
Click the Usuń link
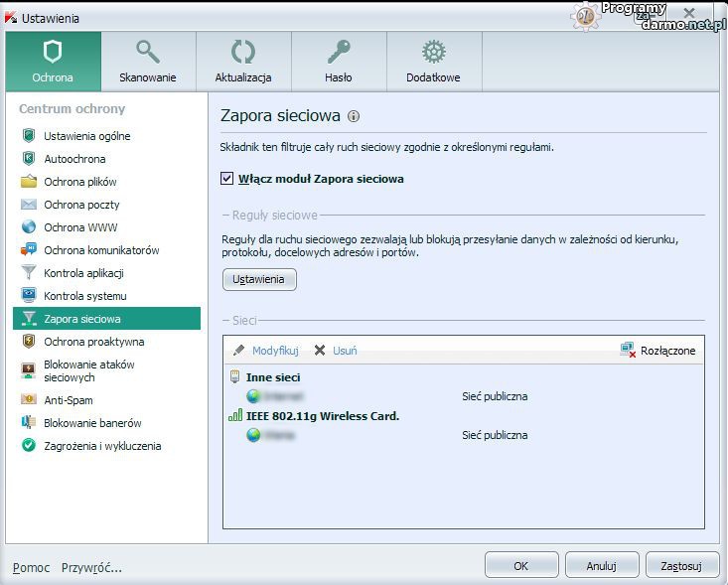345,351
